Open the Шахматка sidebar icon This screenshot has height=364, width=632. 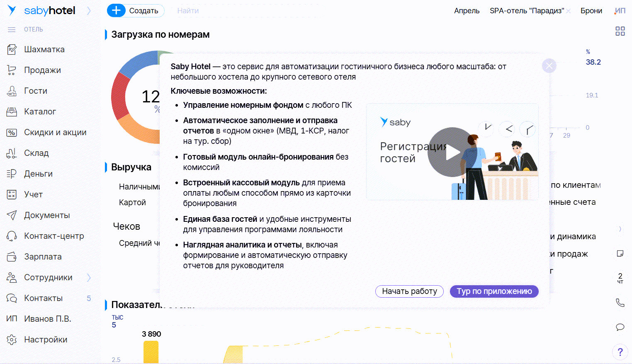(x=12, y=49)
